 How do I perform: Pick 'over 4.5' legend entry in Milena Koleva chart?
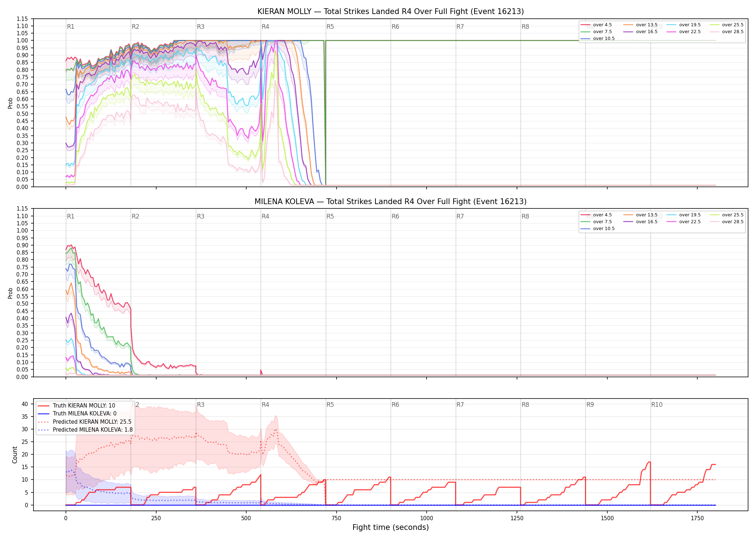pyautogui.click(x=596, y=215)
